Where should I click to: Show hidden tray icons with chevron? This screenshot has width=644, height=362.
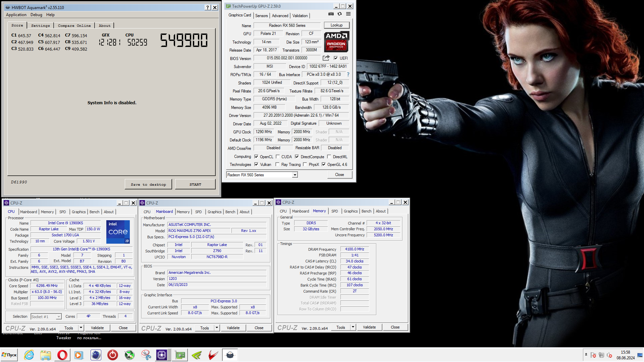tap(586, 355)
